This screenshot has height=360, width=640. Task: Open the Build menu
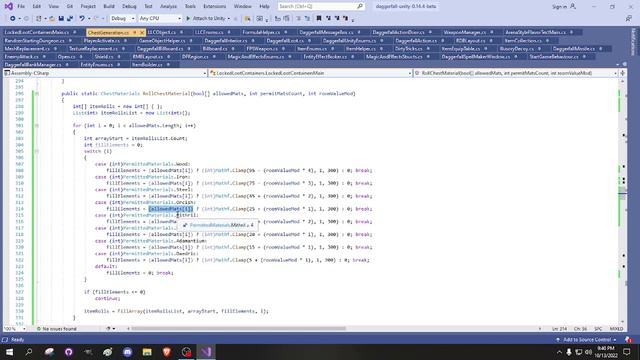tap(109, 7)
